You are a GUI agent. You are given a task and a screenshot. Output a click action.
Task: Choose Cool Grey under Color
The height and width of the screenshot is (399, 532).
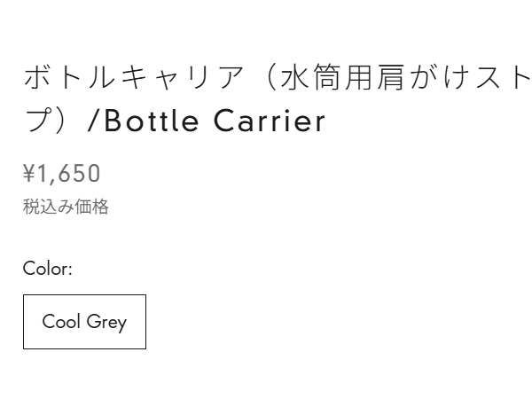84,322
